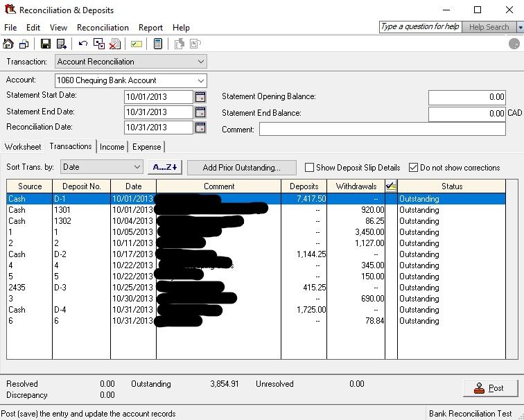Click the Comment column header
Viewport: 524px width, 420px height.
pyautogui.click(x=219, y=186)
